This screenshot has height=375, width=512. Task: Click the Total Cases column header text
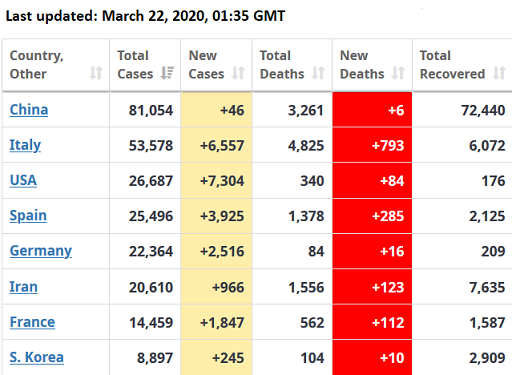click(x=135, y=65)
